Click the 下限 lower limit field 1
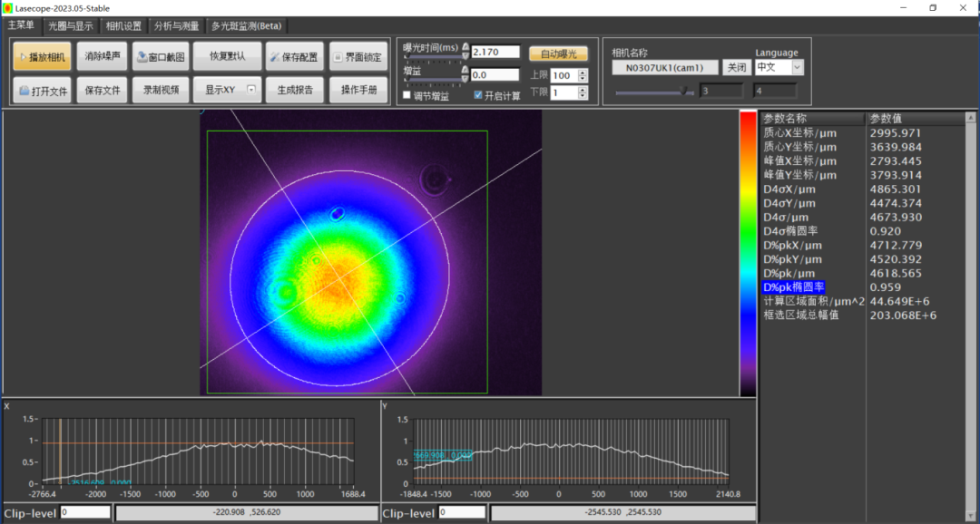Image resolution: width=980 pixels, height=524 pixels. pyautogui.click(x=563, y=93)
